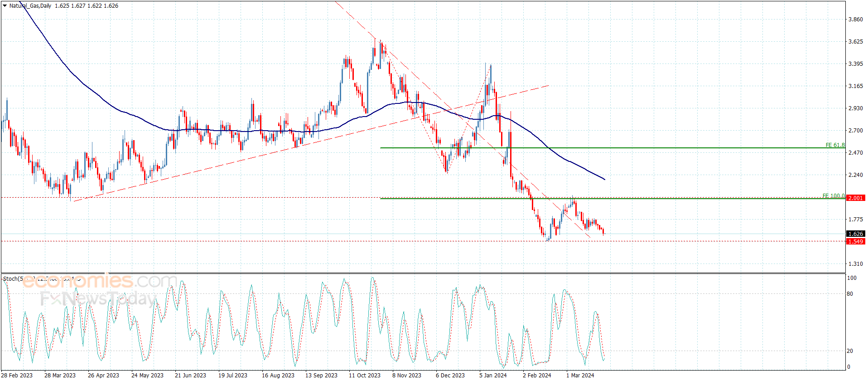Click the 3.625 price axis label
Viewport: 868px width, 381px height.
855,42
